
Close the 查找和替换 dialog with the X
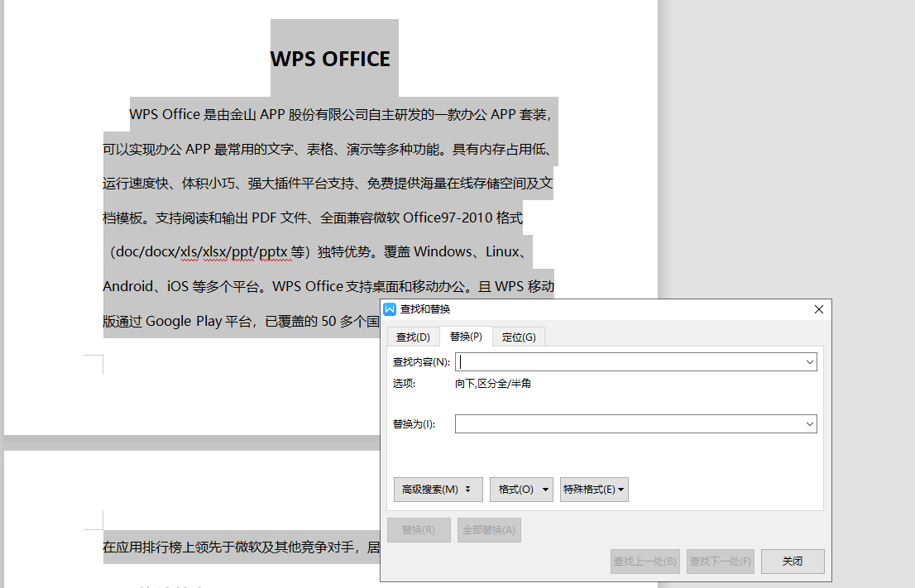(819, 309)
